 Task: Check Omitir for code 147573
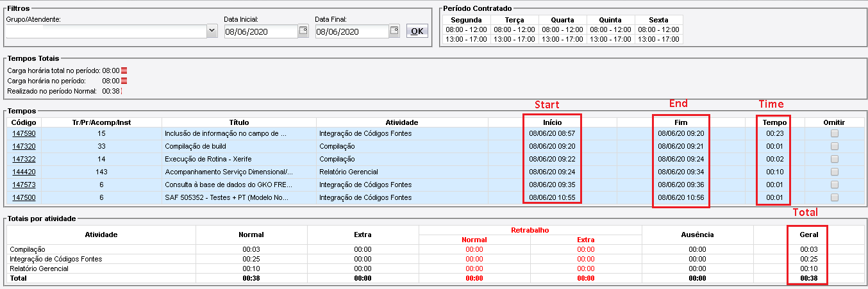pos(834,185)
